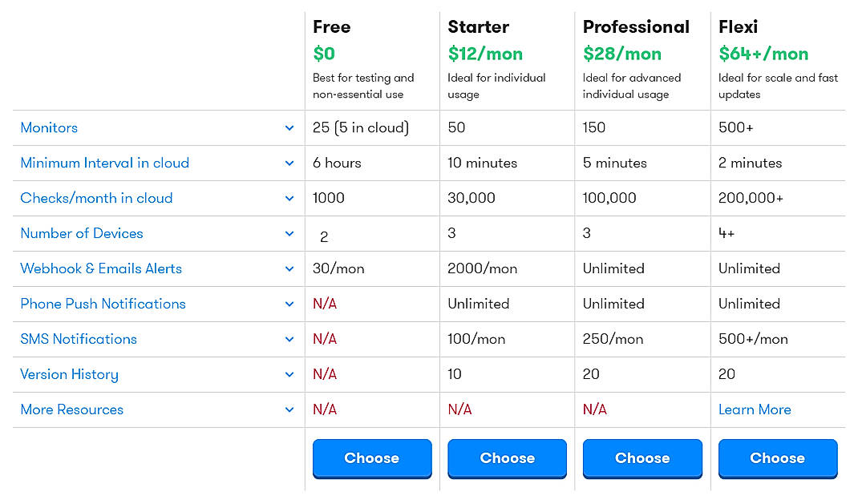The height and width of the screenshot is (504, 858).
Task: Expand the Minimum Interval in cloud row
Action: click(x=289, y=163)
